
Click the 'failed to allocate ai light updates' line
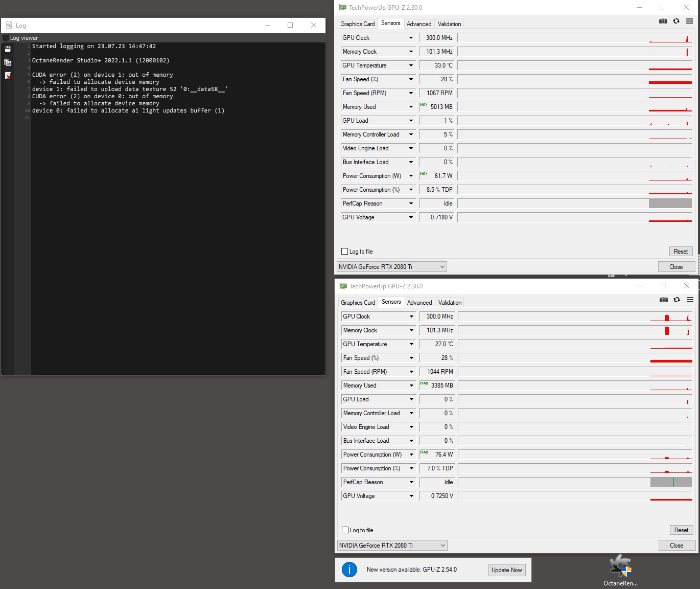point(128,110)
